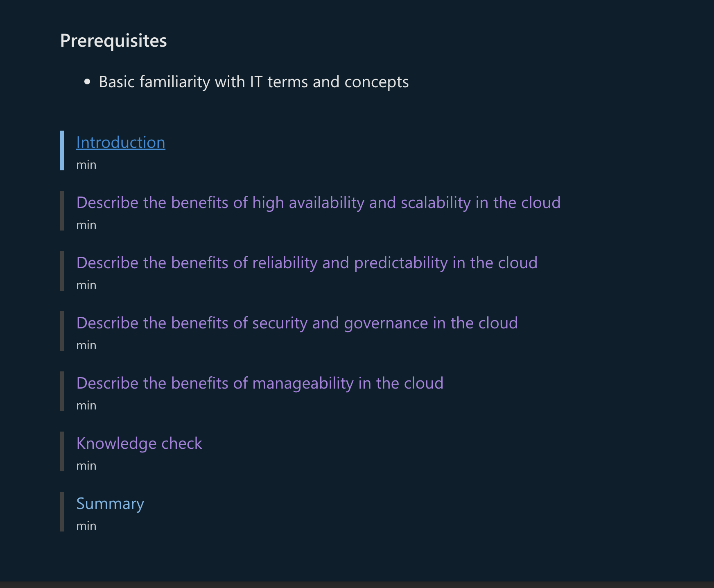Click min label under manageability unit
Screen dimensions: 714x588
tap(86, 406)
